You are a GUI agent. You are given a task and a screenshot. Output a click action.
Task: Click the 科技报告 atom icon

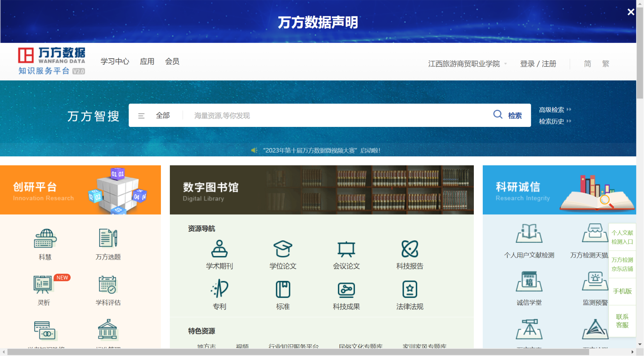(x=410, y=249)
